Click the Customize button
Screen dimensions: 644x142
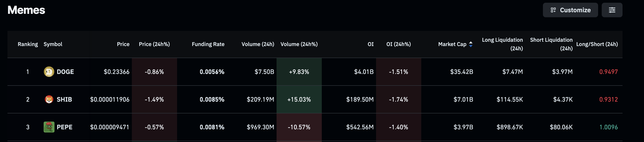570,10
